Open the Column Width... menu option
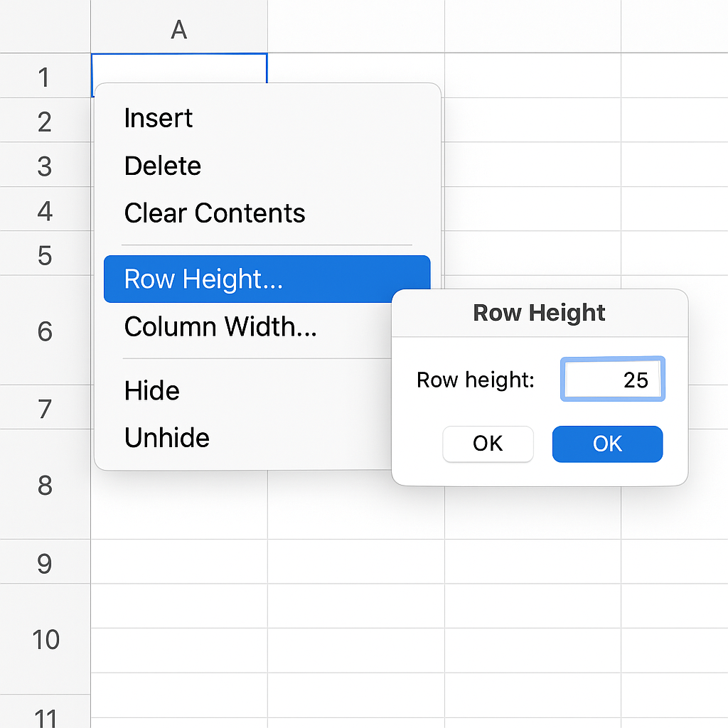This screenshot has height=728, width=728. [220, 327]
